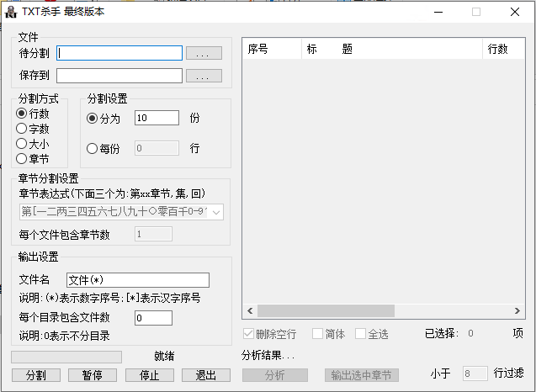Enable the 全选 checkbox
Image resolution: width=536 pixels, height=392 pixels.
pos(361,334)
